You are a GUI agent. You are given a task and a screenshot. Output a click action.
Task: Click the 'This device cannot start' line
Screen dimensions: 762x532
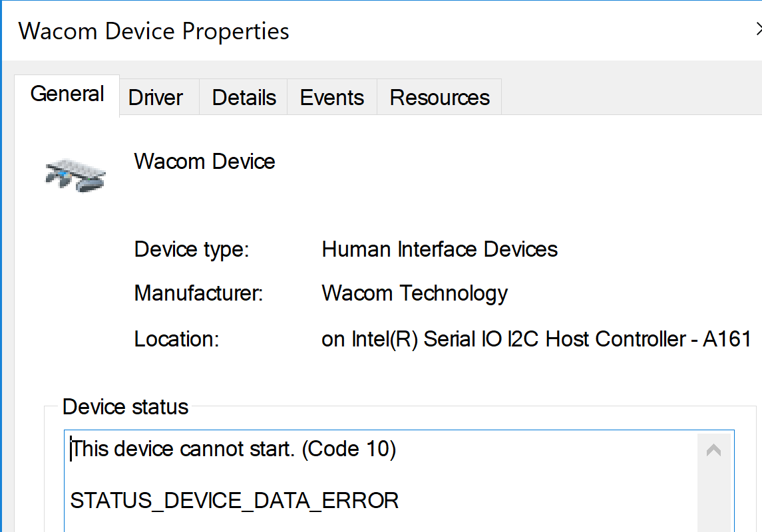(x=233, y=450)
